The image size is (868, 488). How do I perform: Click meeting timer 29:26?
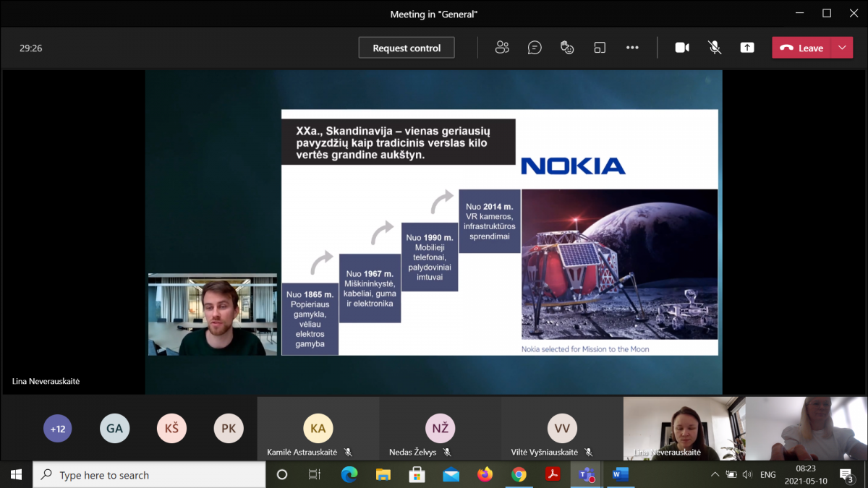coord(31,48)
